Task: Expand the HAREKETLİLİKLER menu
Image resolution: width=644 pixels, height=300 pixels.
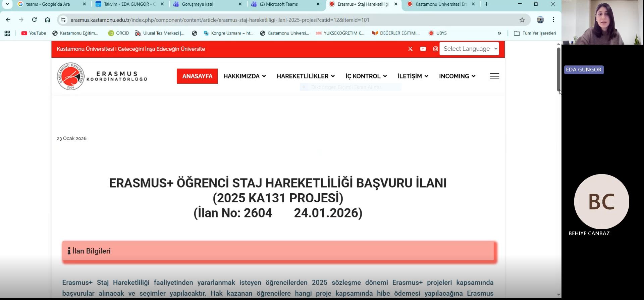Action: 306,76
